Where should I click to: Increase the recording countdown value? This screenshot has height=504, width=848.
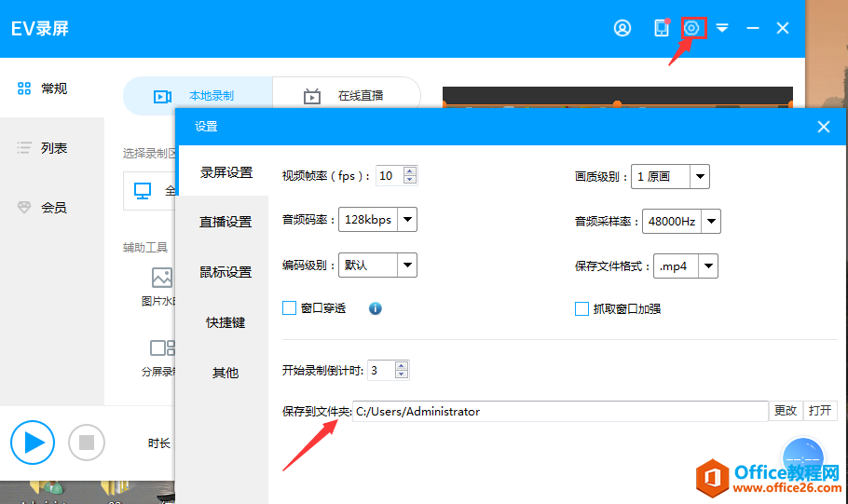coord(402,365)
